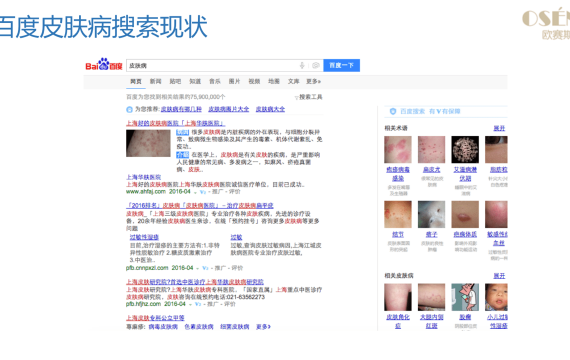This screenshot has height=360, width=570.
Task: Click the V2 badge in www.ahfaj.com line
Action: point(203,192)
